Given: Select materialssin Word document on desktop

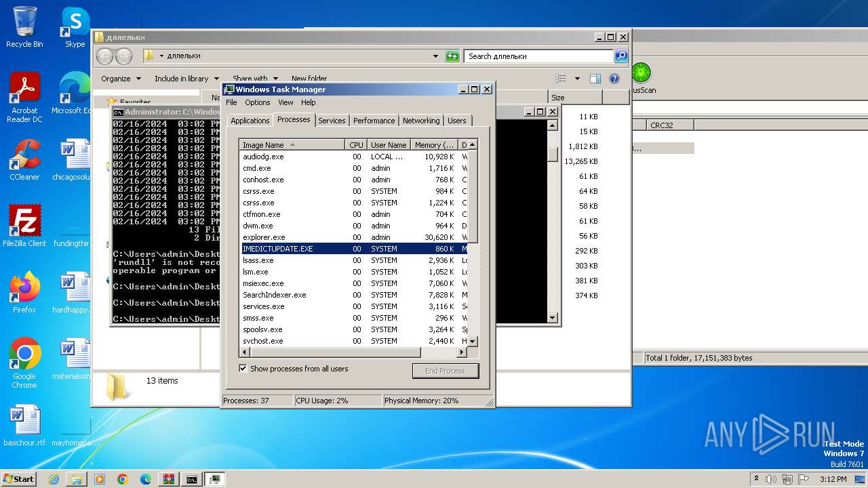Looking at the screenshot, I should pos(71,359).
